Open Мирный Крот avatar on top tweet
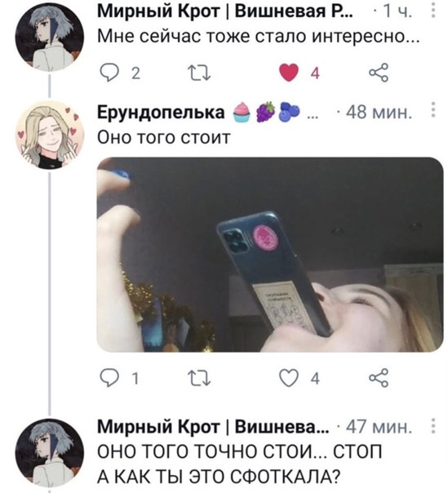448x493 pixels. [50, 37]
